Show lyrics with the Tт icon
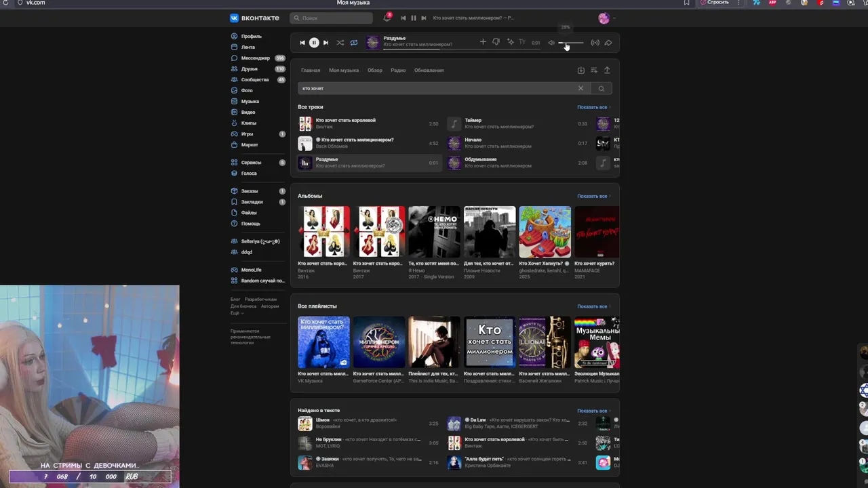 522,42
